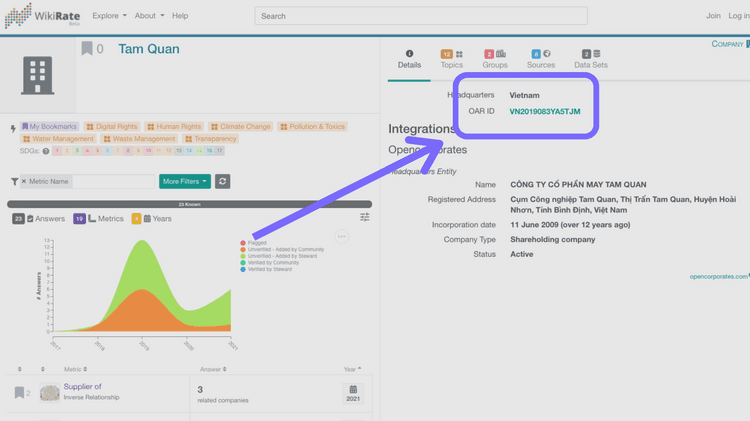This screenshot has width=750, height=421.
Task: Switch to the Details tab
Action: pyautogui.click(x=409, y=59)
